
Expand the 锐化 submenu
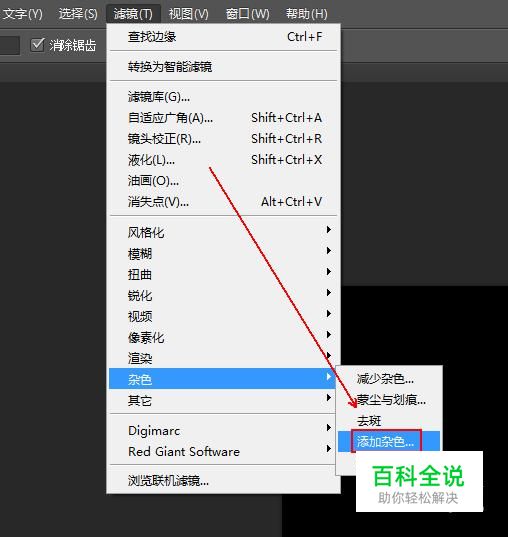click(223, 296)
